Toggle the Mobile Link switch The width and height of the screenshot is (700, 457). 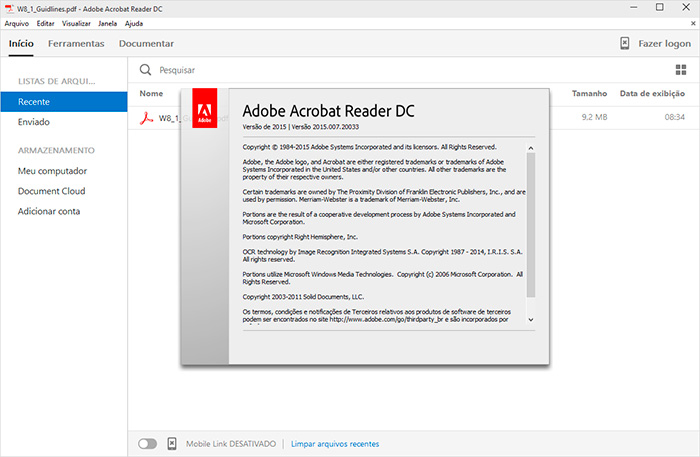coord(147,444)
